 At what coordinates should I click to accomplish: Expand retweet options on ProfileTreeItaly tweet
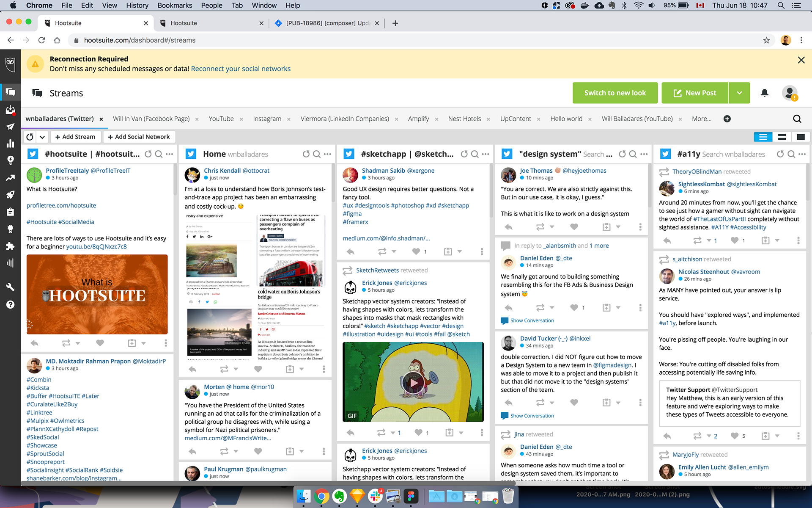pos(78,343)
